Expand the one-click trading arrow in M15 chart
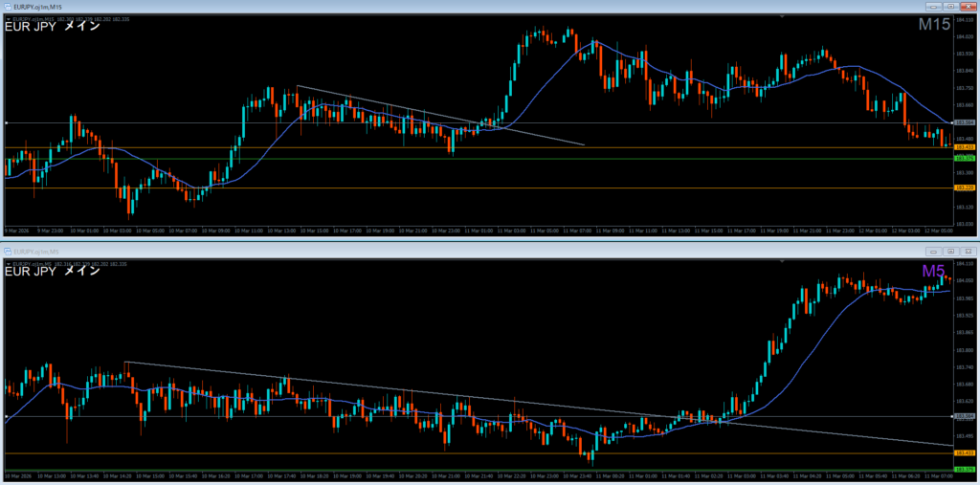This screenshot has height=485, width=980. tap(9, 19)
